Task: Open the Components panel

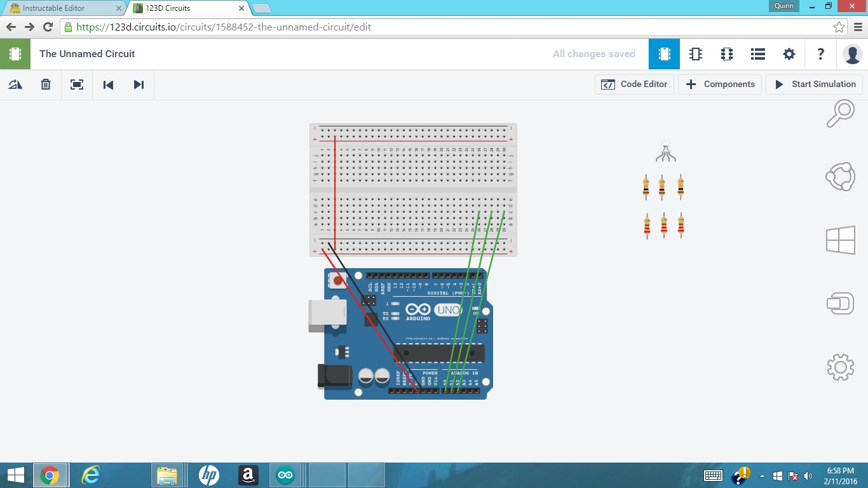Action: pos(720,84)
